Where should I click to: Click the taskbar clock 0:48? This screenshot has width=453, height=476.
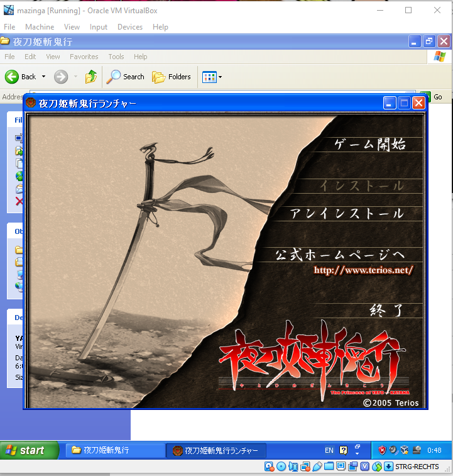point(434,450)
